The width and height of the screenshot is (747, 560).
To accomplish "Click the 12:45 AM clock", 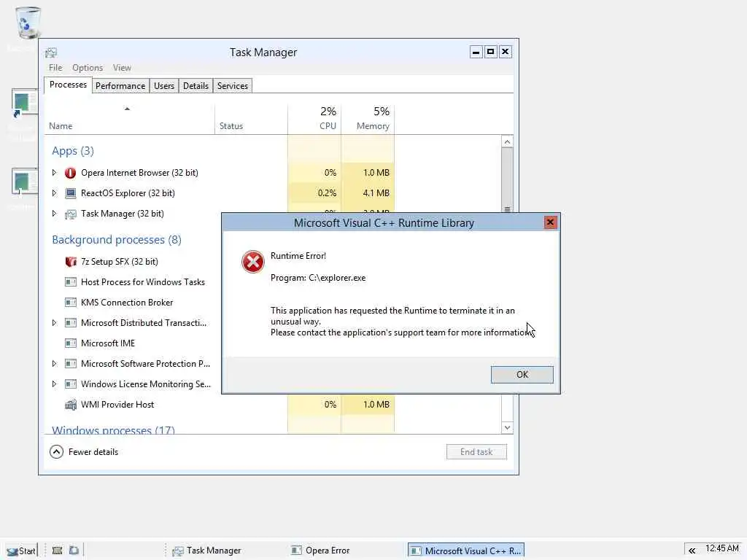I will (721, 548).
